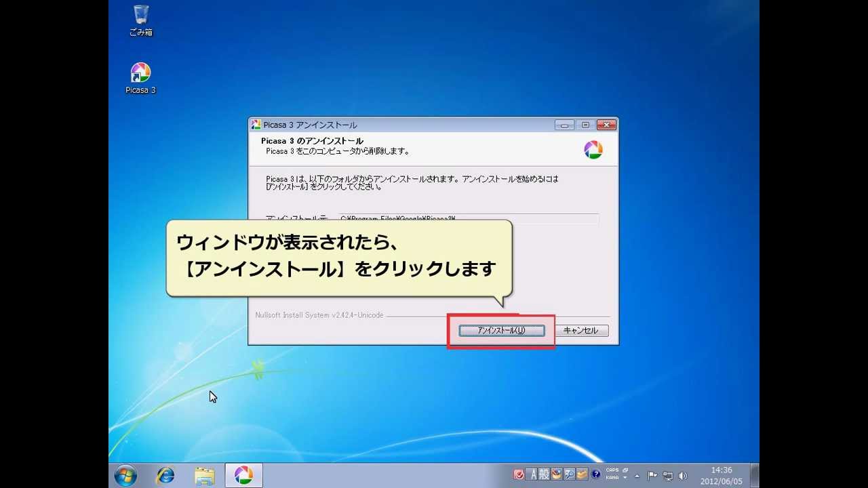The height and width of the screenshot is (488, 868).
Task: Open Windows Explorer from taskbar
Action: click(204, 475)
